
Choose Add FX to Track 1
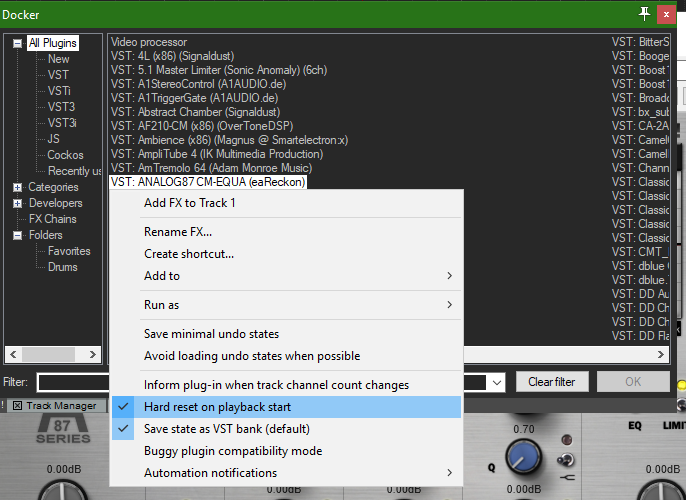pyautogui.click(x=287, y=203)
